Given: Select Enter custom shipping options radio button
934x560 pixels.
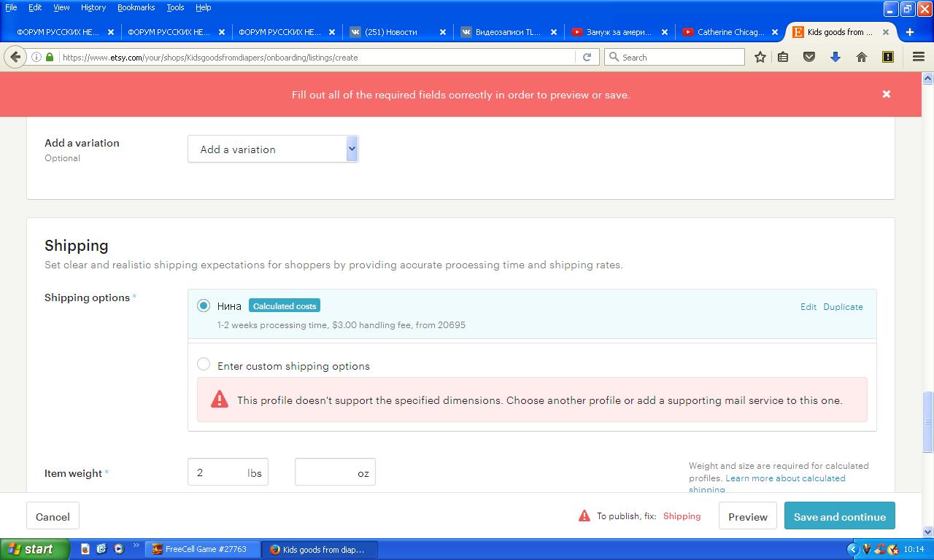Looking at the screenshot, I should click(204, 365).
